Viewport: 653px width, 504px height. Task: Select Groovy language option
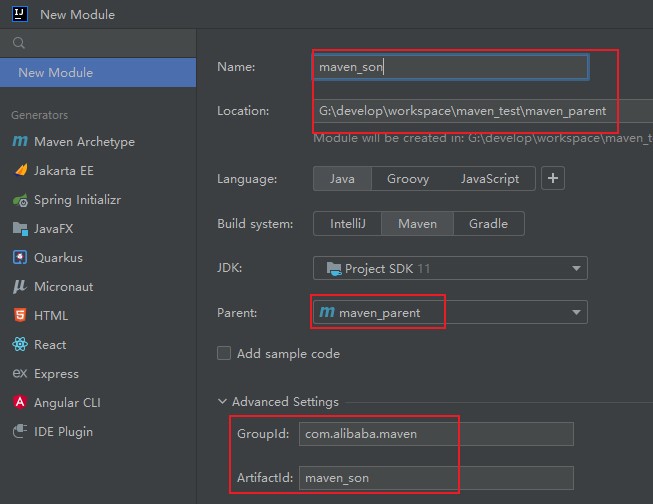[x=408, y=179]
